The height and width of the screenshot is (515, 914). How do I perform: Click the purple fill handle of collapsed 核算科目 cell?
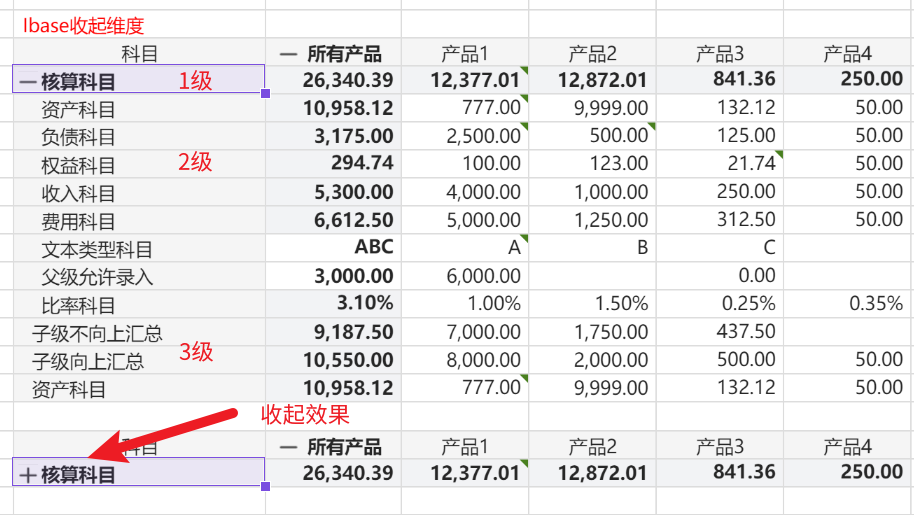point(266,486)
